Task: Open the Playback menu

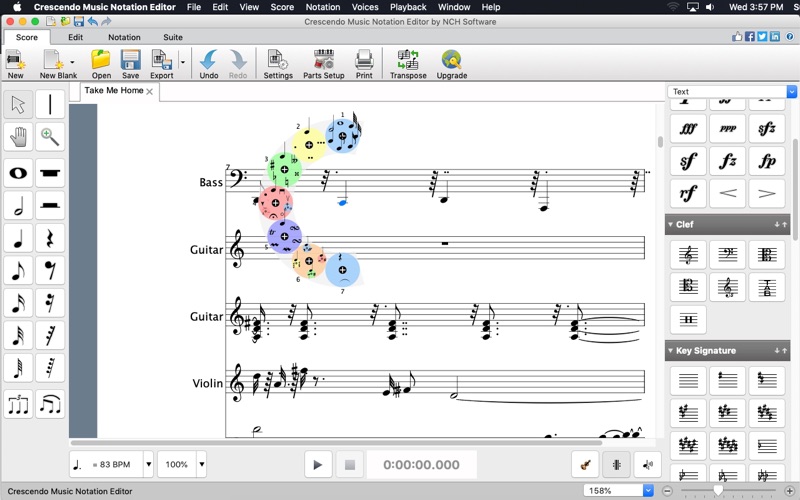Action: point(408,7)
